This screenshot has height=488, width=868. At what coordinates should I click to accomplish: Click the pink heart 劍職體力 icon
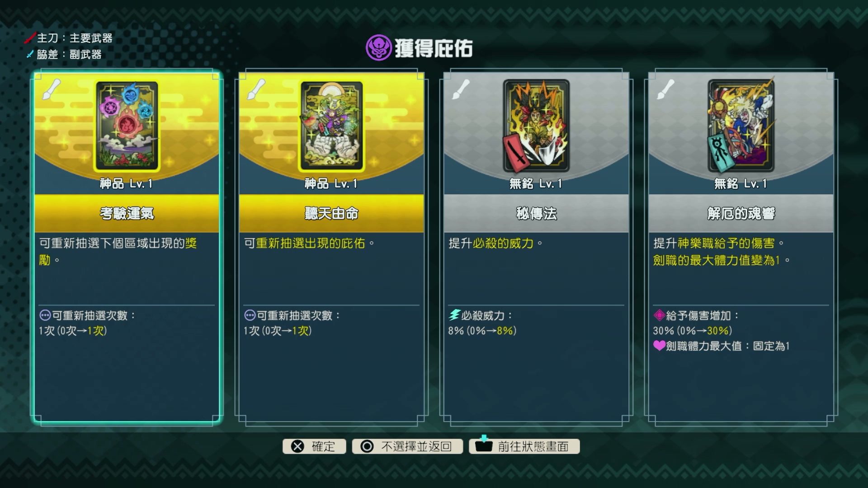tap(659, 346)
